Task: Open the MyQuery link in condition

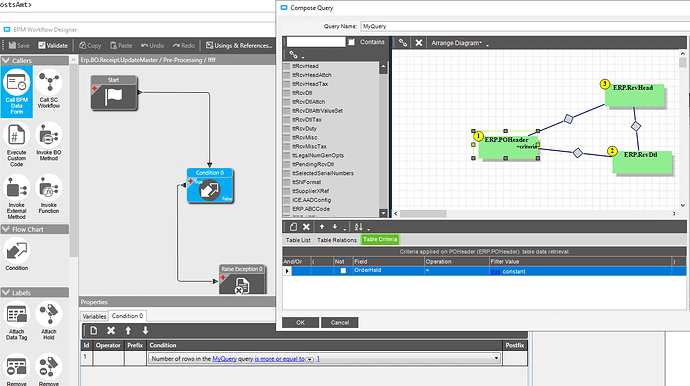Action: [x=224, y=359]
